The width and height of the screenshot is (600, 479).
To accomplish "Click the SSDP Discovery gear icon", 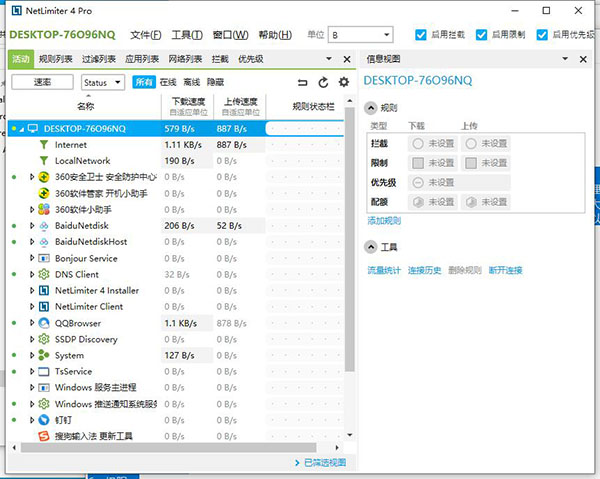I will (x=44, y=339).
